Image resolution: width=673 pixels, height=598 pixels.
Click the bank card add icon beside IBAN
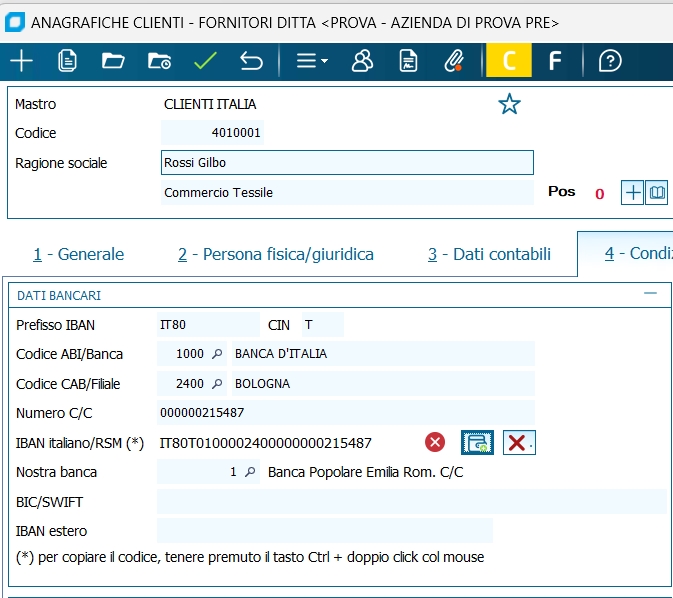(x=477, y=442)
